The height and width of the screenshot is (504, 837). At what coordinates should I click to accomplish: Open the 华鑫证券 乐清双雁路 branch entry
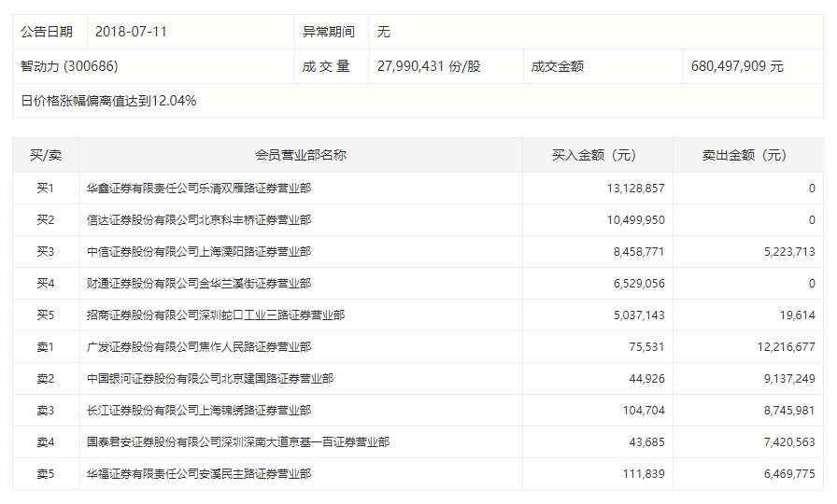(x=198, y=188)
